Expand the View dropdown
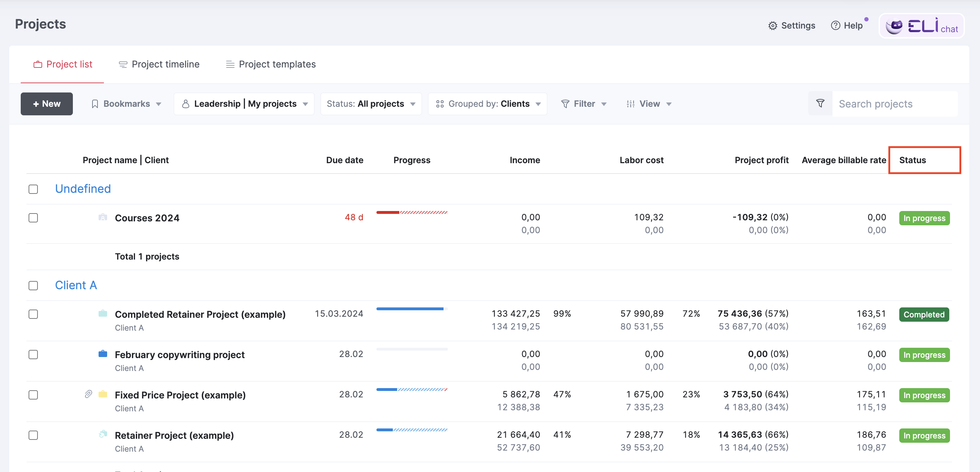980x472 pixels. pyautogui.click(x=649, y=104)
